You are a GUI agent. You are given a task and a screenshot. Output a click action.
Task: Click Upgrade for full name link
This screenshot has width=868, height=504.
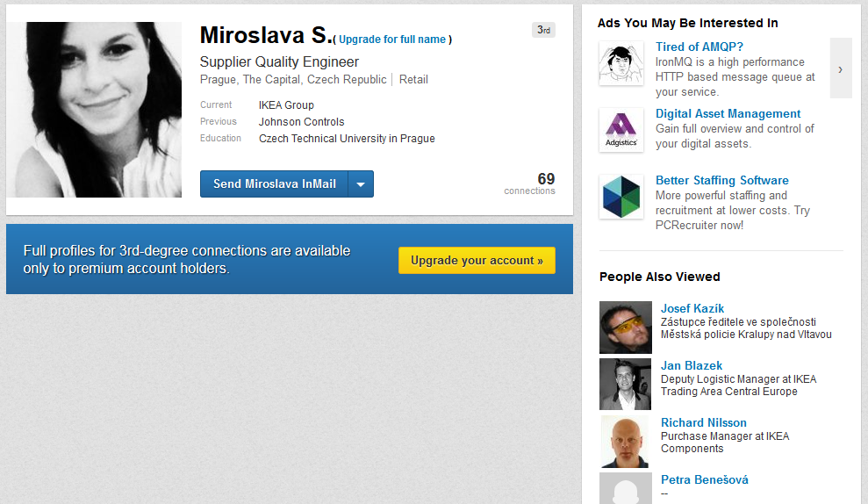click(x=392, y=40)
